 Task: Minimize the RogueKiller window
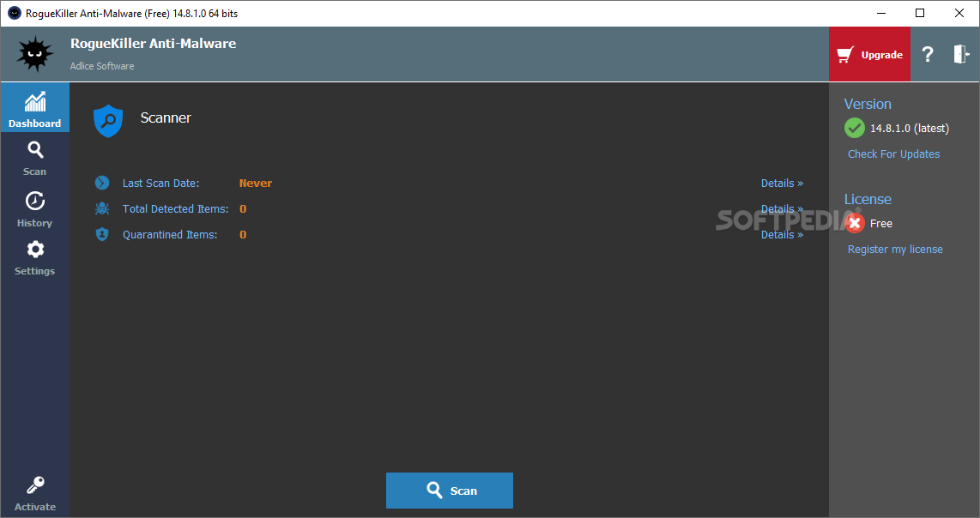pyautogui.click(x=881, y=13)
